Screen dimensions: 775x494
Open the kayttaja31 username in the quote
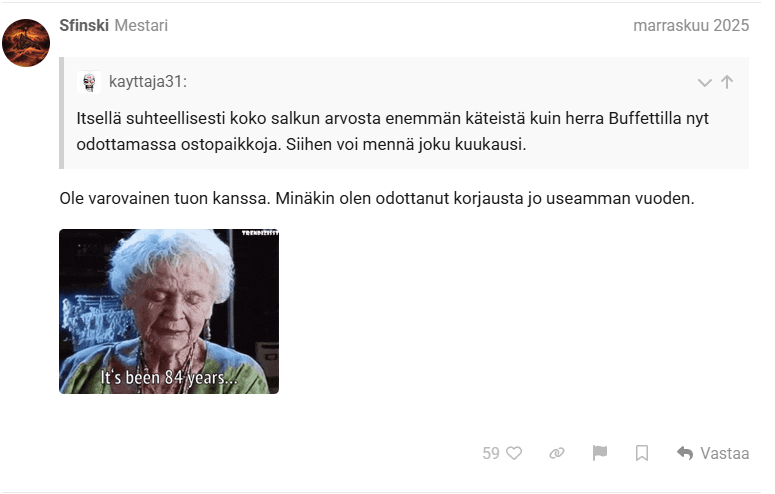(x=148, y=82)
